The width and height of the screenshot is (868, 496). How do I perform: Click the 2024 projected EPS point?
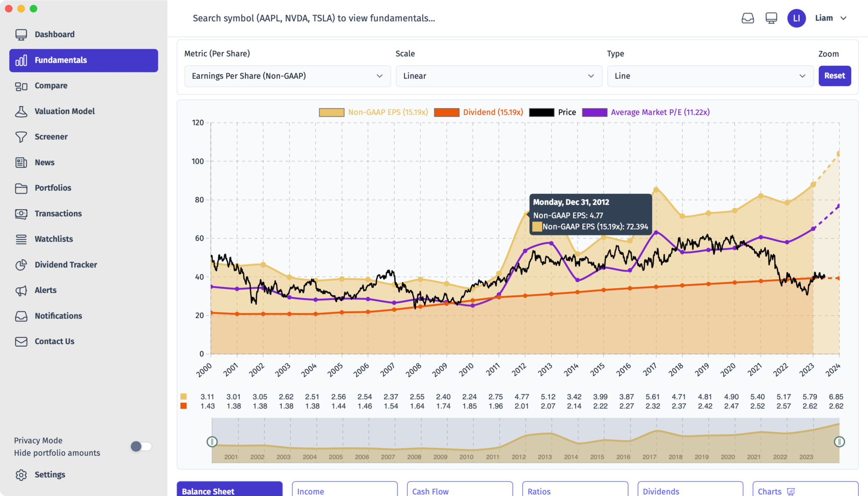838,154
